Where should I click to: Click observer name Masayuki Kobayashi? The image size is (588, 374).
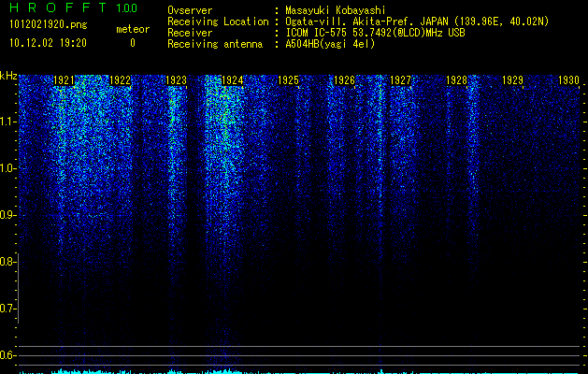click(x=336, y=10)
